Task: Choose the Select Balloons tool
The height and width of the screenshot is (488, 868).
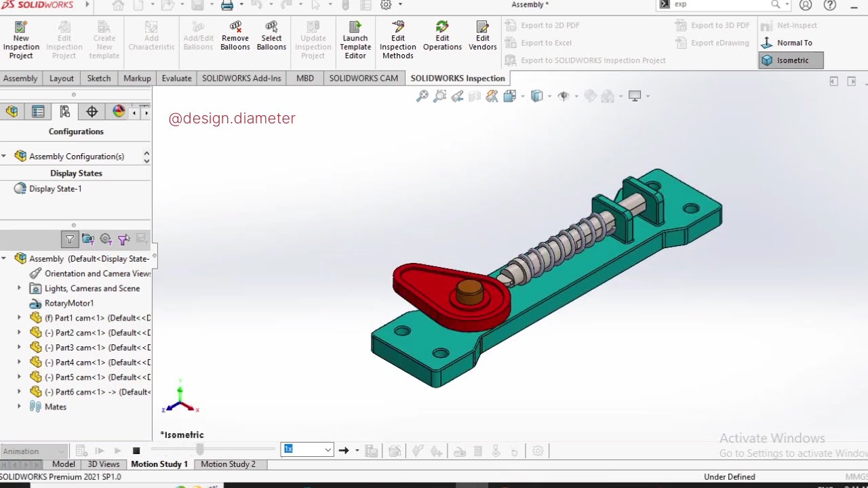Action: (271, 36)
